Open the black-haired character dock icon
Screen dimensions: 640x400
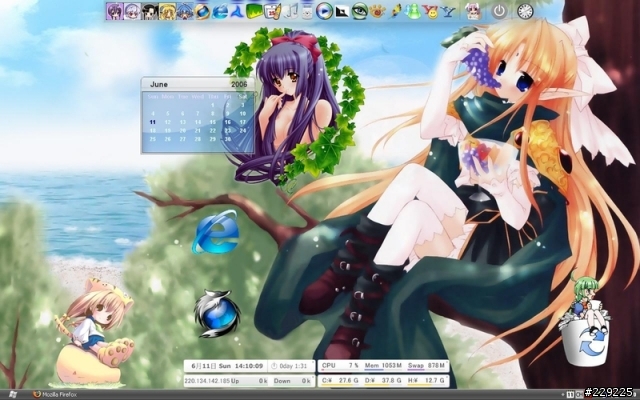point(150,11)
